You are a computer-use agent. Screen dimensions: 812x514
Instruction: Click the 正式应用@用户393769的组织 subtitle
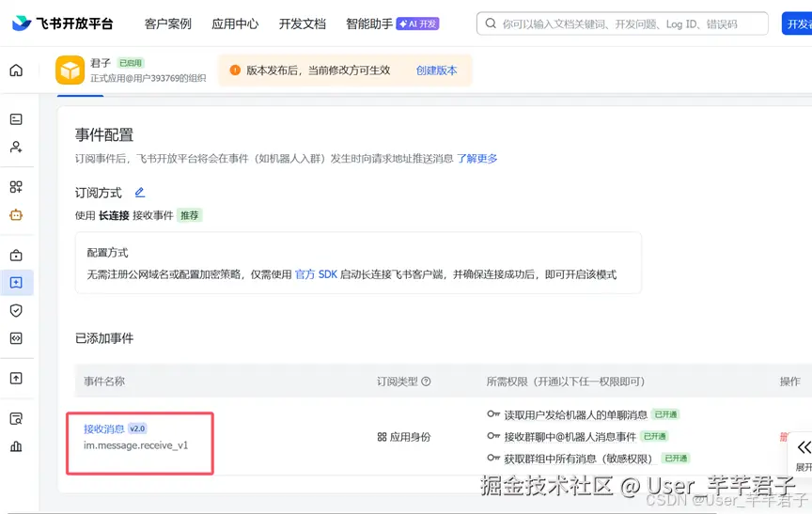tap(148, 78)
